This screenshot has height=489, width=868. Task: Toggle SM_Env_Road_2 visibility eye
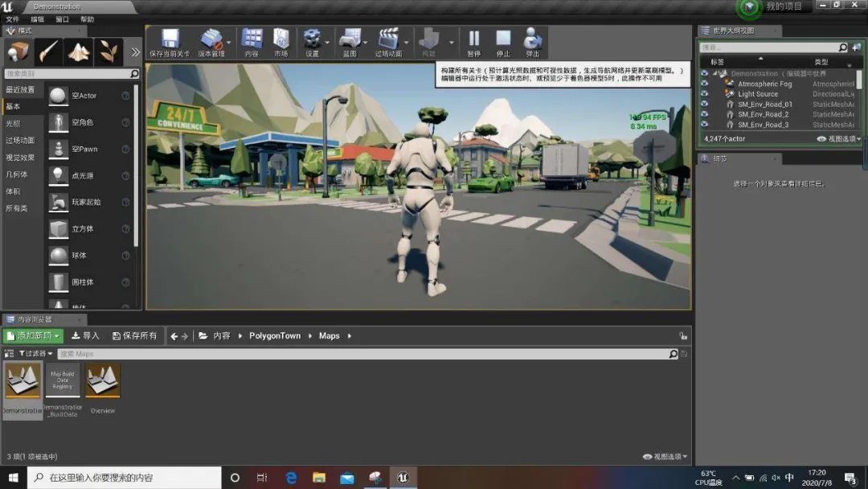pyautogui.click(x=704, y=114)
